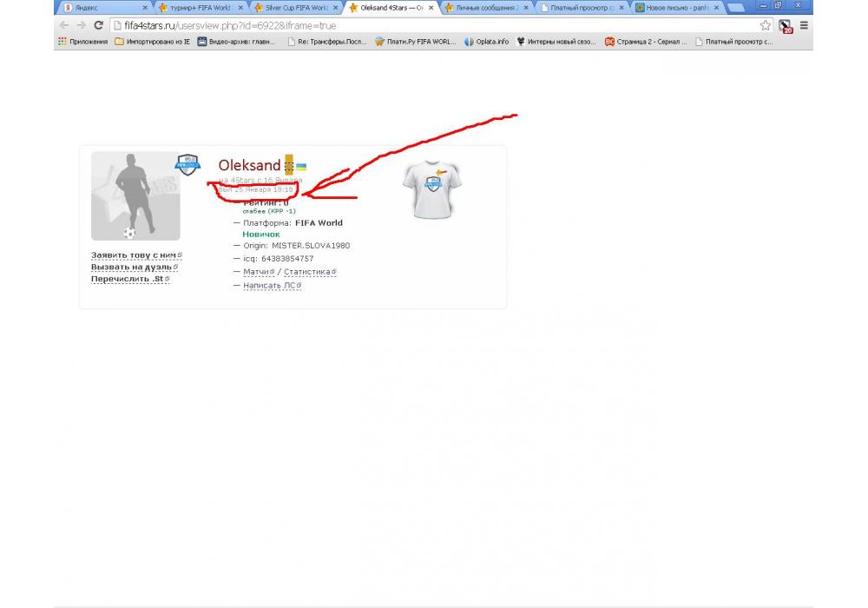
Task: Click the FIFA World badge on avatar
Action: [x=187, y=163]
